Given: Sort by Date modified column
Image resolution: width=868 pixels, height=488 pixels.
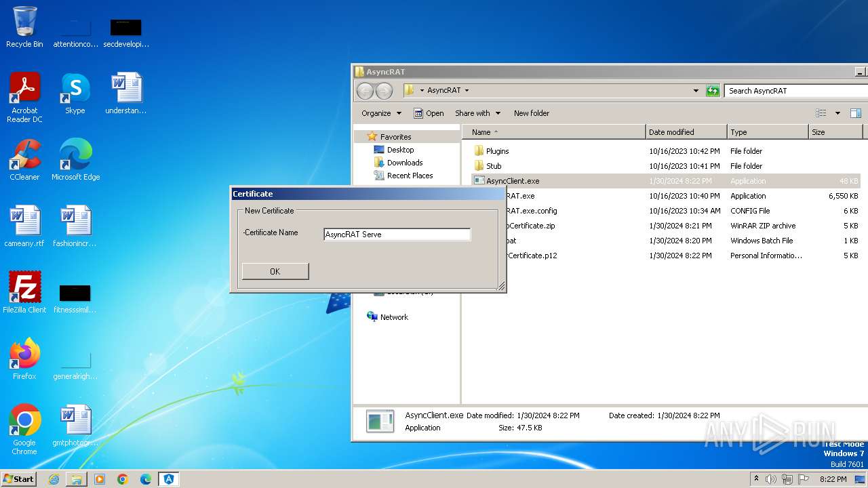Looking at the screenshot, I should (687, 132).
